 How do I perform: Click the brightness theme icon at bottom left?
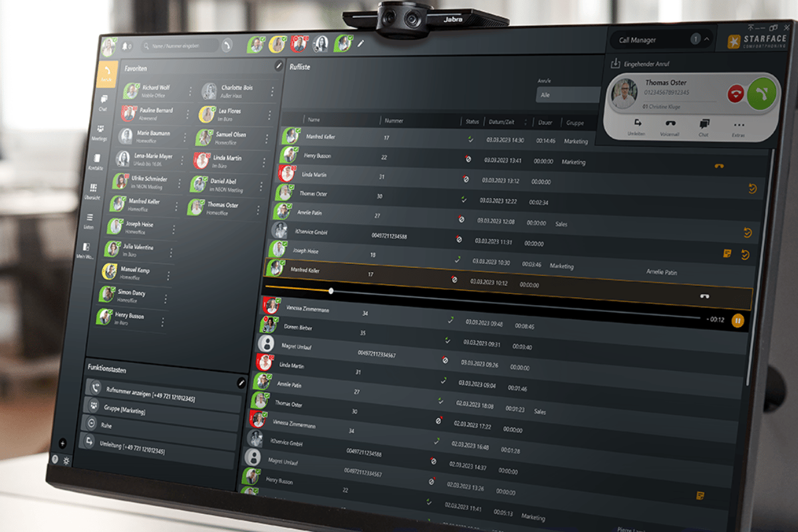click(66, 460)
